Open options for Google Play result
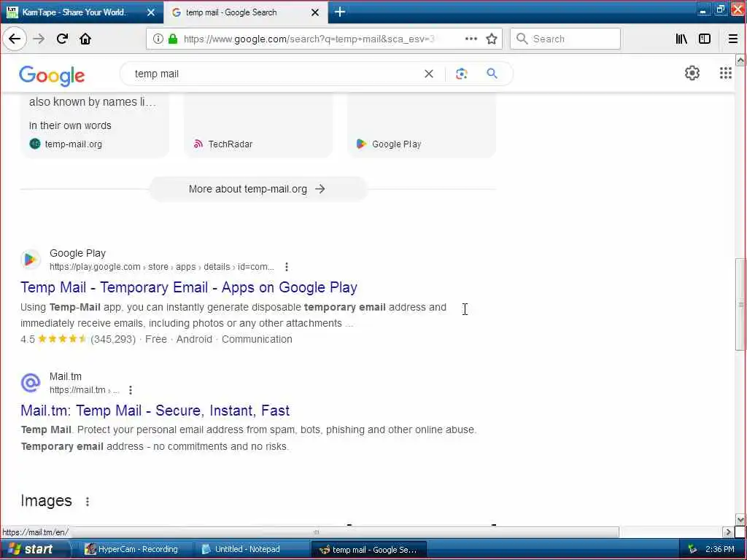The width and height of the screenshot is (747, 560). click(286, 267)
